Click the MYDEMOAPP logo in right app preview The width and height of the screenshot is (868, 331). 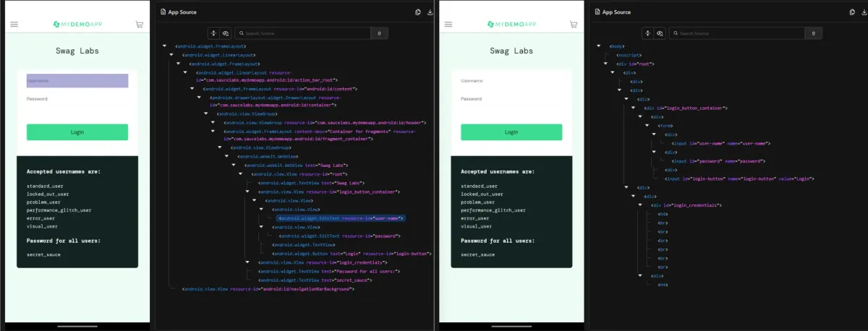point(512,24)
